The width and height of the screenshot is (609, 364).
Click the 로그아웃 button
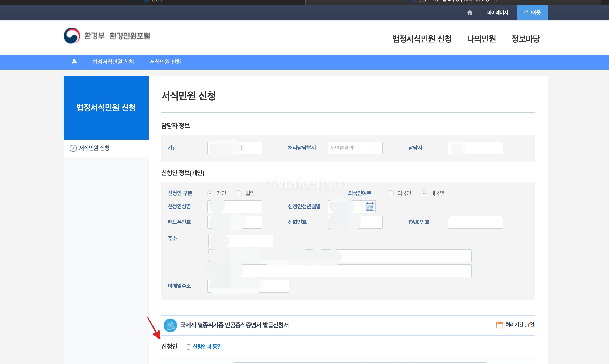[x=532, y=13]
